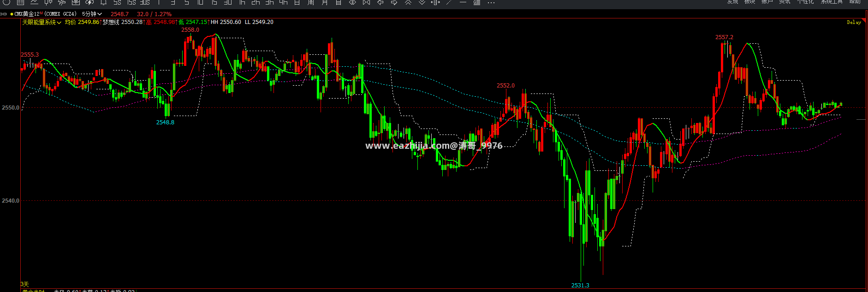
Task: Click the 2540.0 axis price level
Action: pyautogui.click(x=10, y=201)
